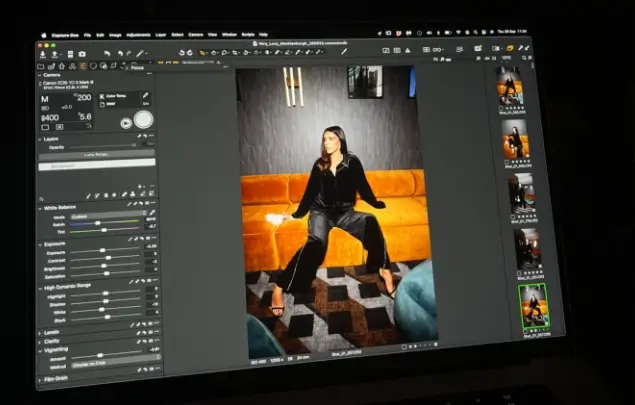Click the menu bar clock
The width and height of the screenshot is (635, 405).
pos(512,31)
